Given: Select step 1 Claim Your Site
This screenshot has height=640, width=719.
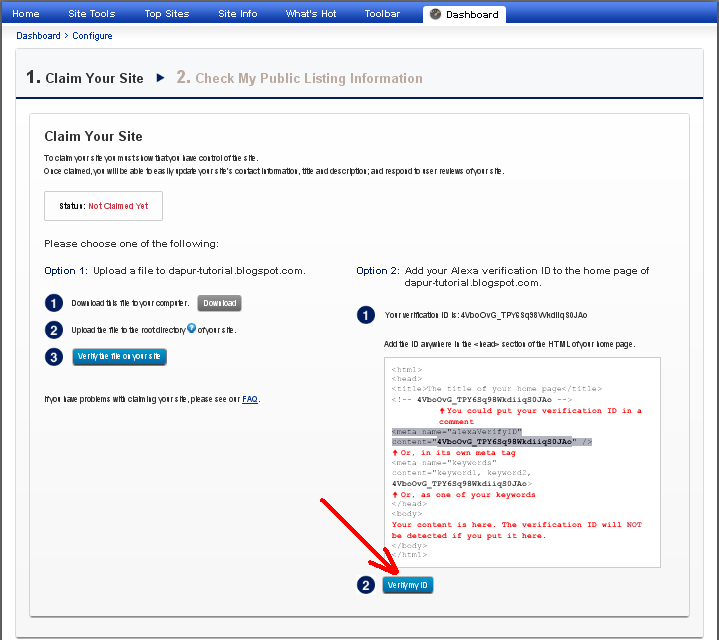Looking at the screenshot, I should (x=85, y=77).
